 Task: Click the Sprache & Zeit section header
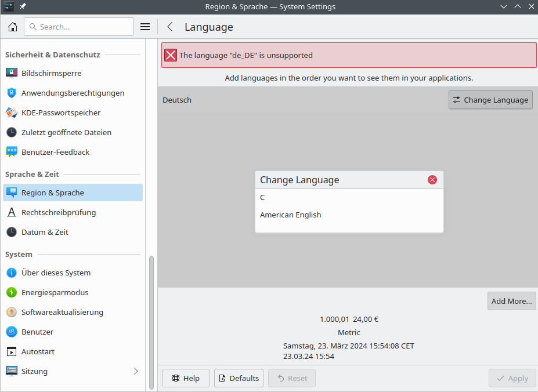click(33, 174)
